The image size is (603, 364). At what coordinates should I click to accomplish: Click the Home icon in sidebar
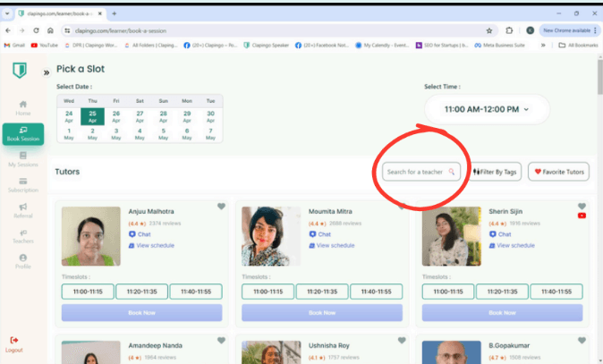(22, 104)
